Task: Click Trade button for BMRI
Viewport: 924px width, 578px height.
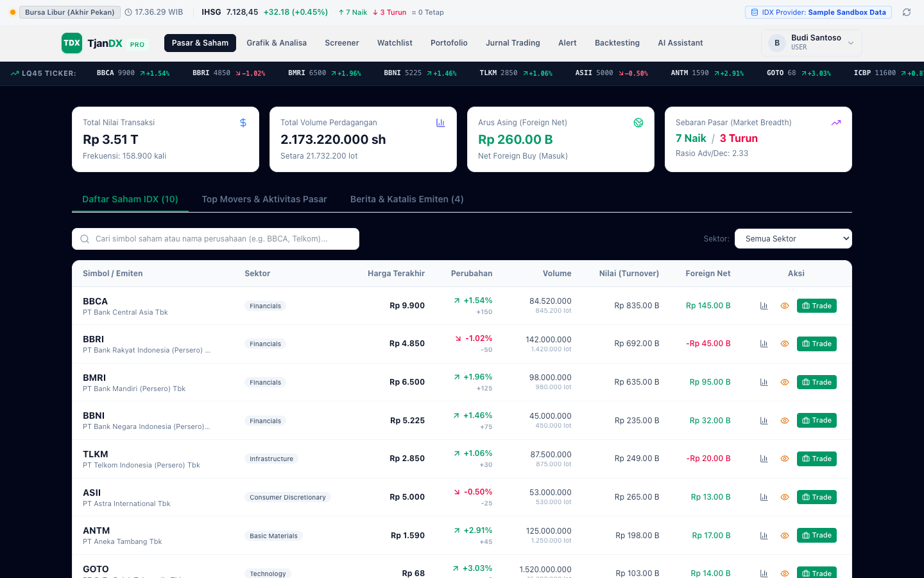Action: coord(817,382)
